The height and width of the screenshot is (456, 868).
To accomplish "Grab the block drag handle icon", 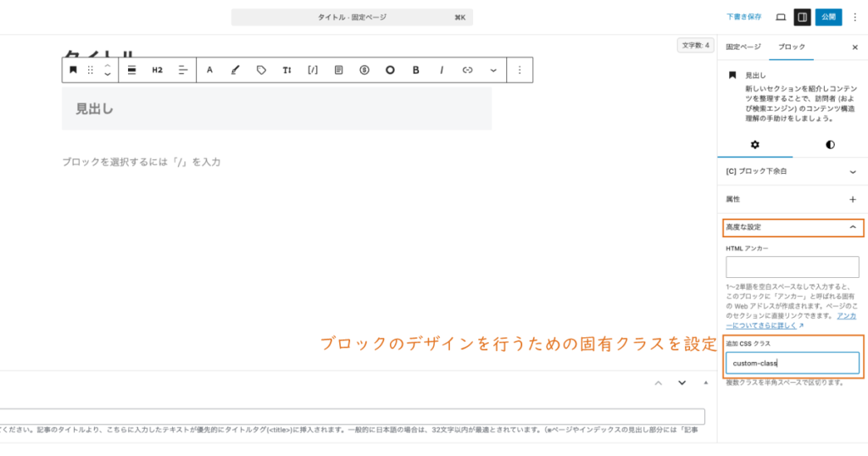I will [x=91, y=70].
